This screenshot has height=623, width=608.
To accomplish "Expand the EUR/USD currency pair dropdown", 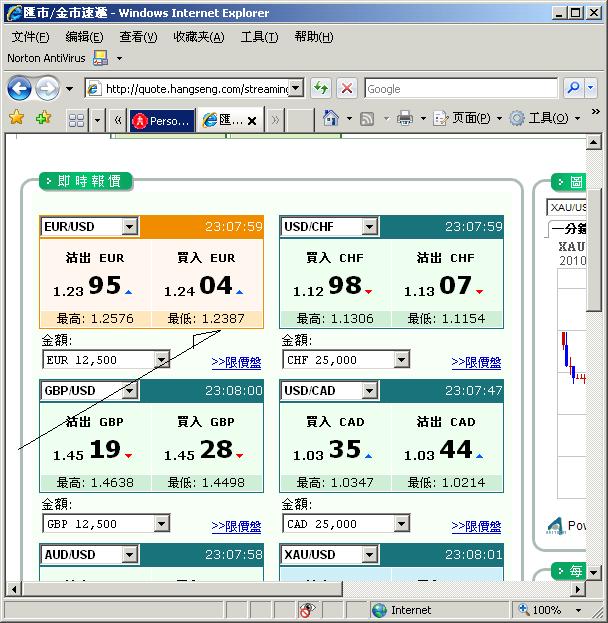I will click(x=129, y=227).
